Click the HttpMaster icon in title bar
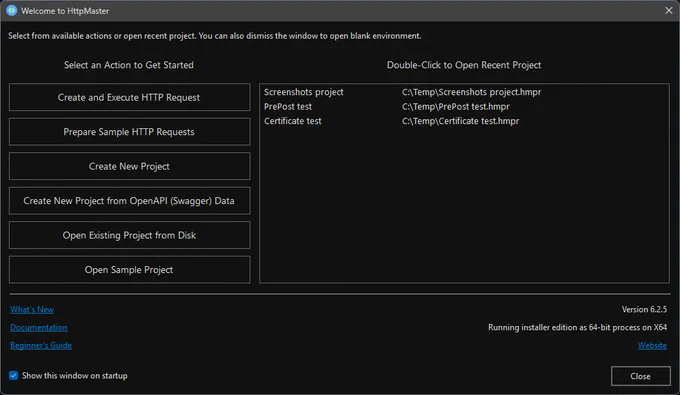 [12, 10]
